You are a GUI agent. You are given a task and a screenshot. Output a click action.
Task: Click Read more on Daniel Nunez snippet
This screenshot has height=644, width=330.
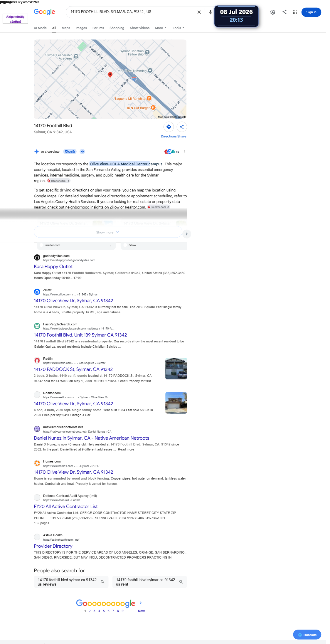coord(126,449)
